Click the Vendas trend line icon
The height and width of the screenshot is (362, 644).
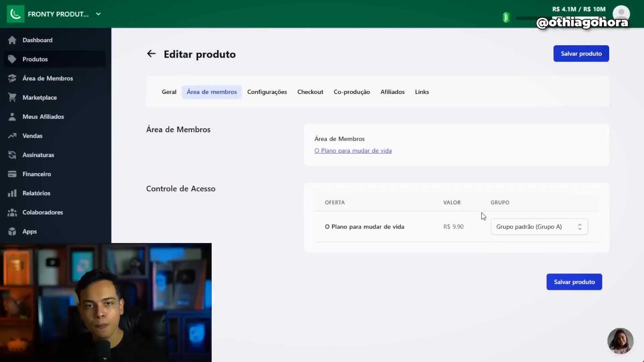12,136
